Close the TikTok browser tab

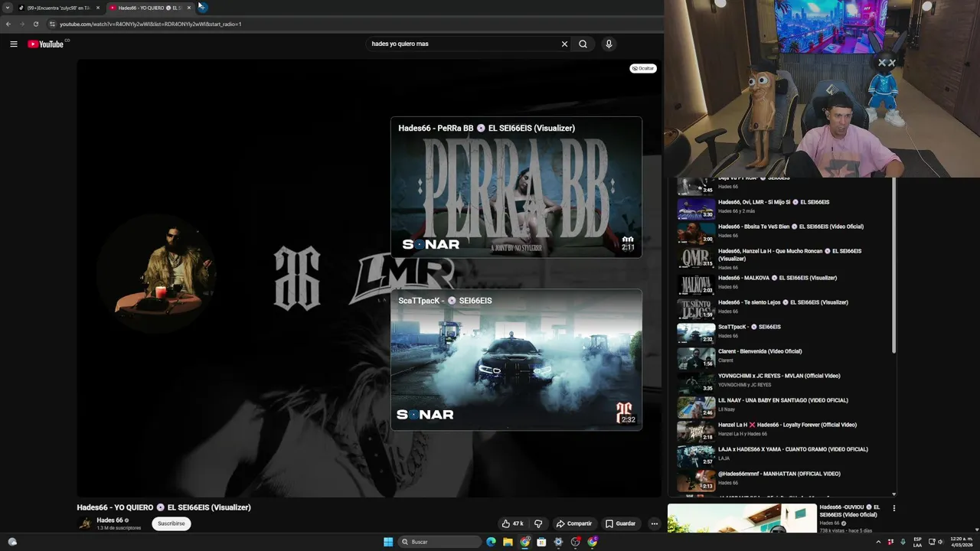pos(98,8)
